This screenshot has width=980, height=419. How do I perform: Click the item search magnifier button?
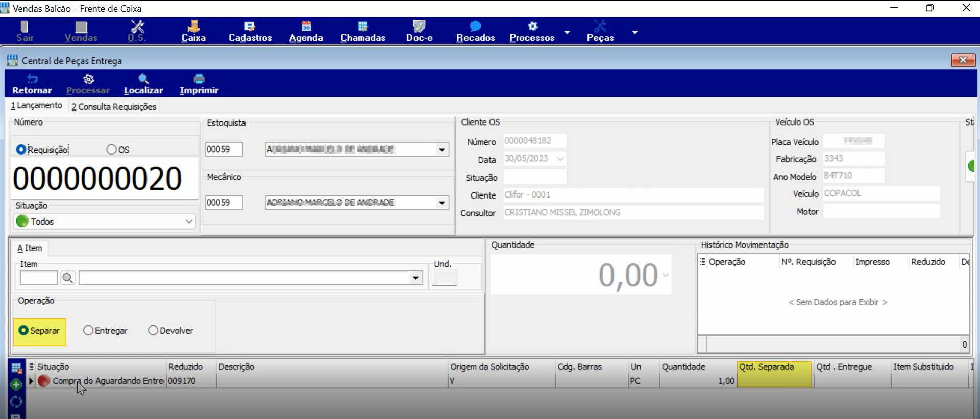point(68,278)
